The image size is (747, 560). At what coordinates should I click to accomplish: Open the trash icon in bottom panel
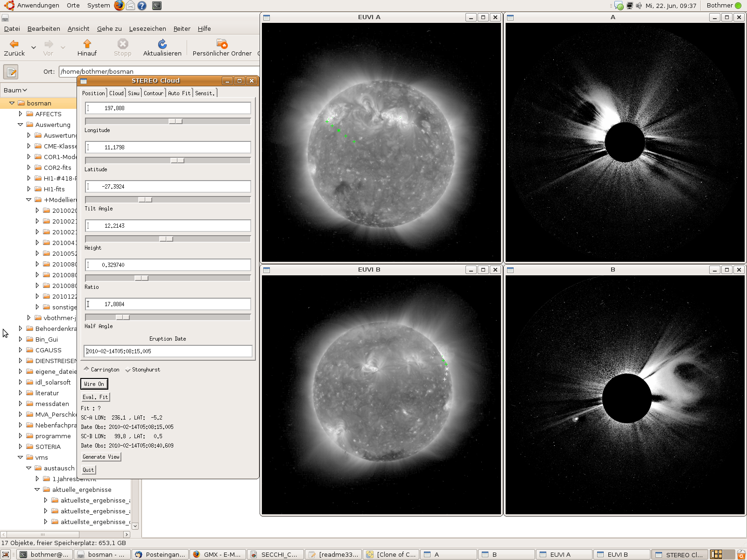(x=741, y=554)
